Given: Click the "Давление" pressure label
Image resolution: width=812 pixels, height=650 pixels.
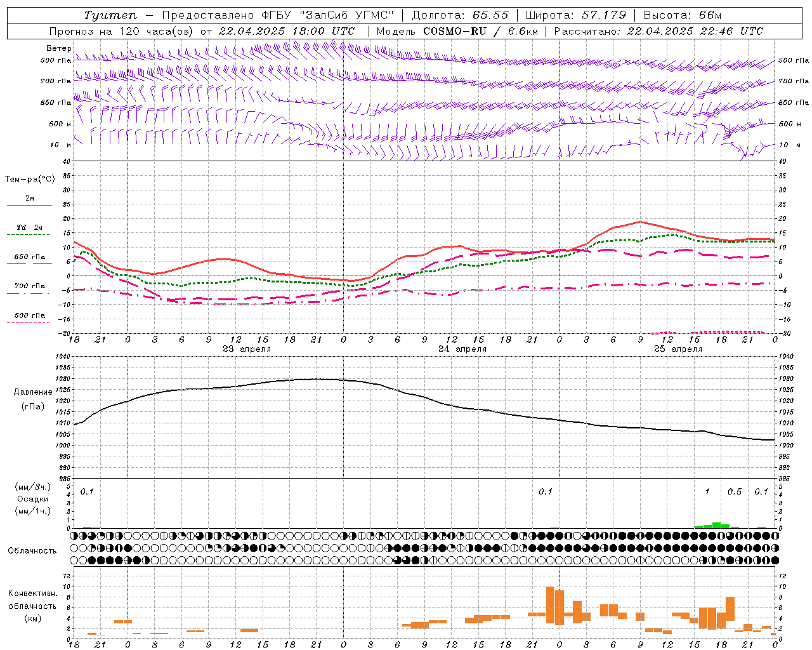Looking at the screenshot, I should (33, 392).
